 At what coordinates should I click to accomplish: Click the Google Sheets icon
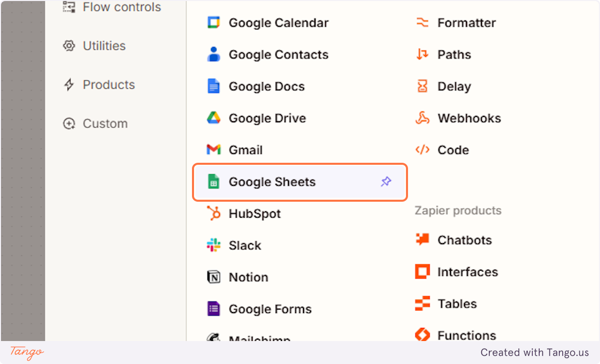(213, 182)
